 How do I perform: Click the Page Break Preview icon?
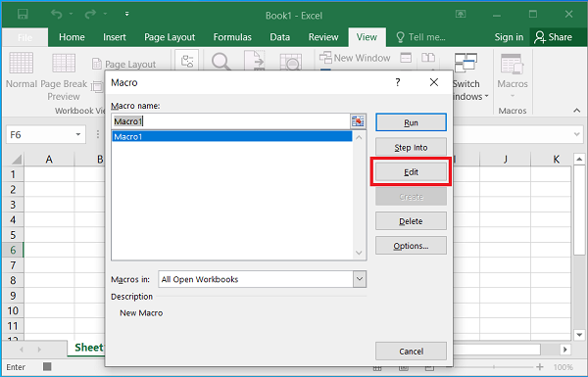(64, 63)
